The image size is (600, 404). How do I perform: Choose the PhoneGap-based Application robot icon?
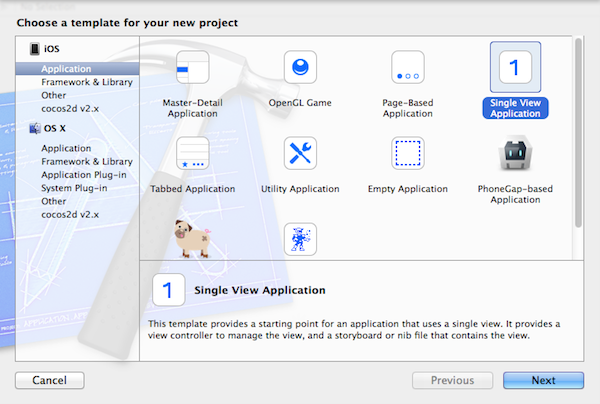(515, 153)
